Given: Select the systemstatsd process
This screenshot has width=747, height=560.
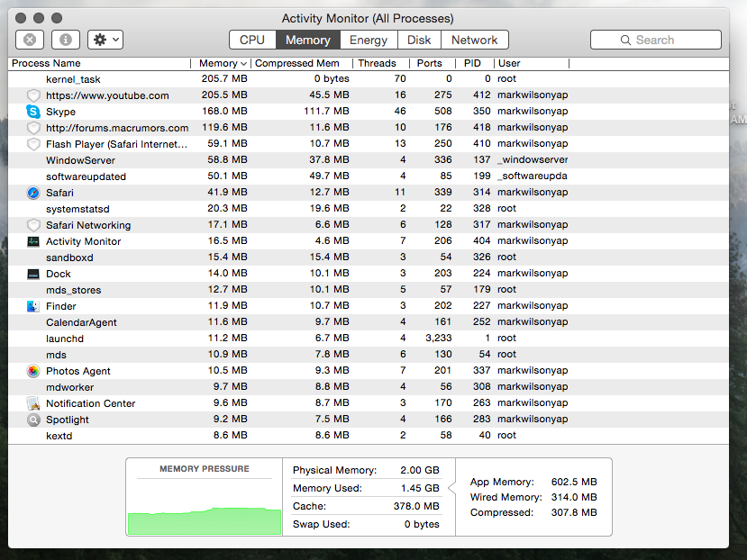Looking at the screenshot, I should tap(369, 209).
